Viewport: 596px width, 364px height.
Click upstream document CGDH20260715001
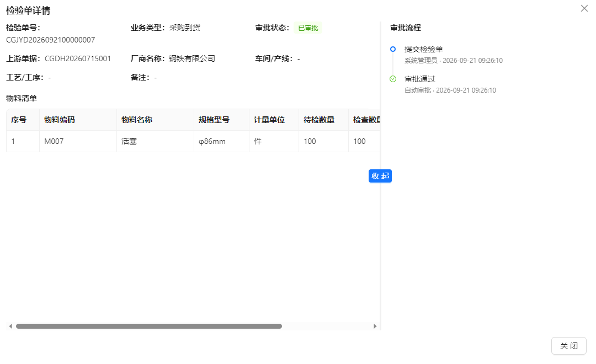78,58
